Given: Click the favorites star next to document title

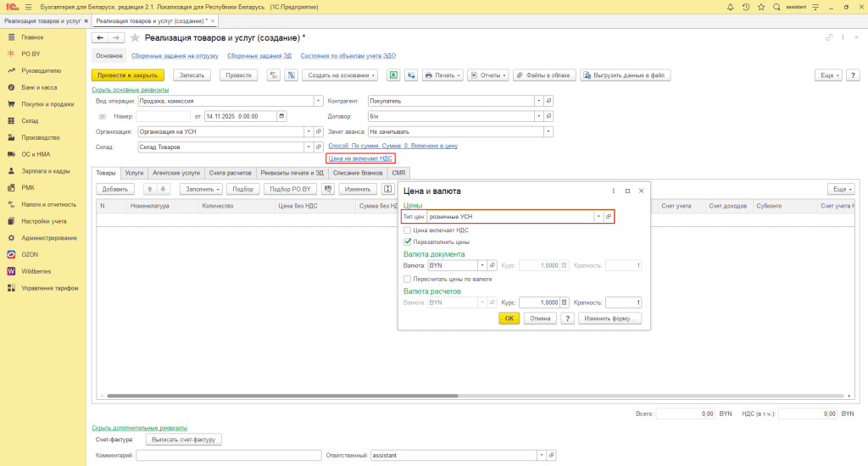Looking at the screenshot, I should pyautogui.click(x=135, y=38).
